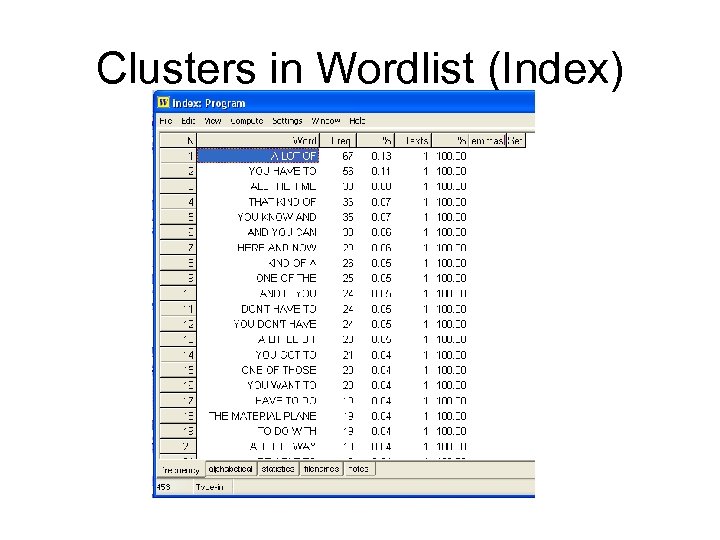Open the Compute menu
Viewport: 720px width, 540px height.
point(247,121)
